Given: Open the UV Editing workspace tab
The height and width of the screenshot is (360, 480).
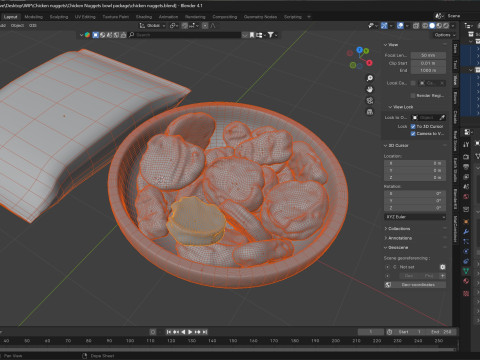Looking at the screenshot, I should coord(85,17).
